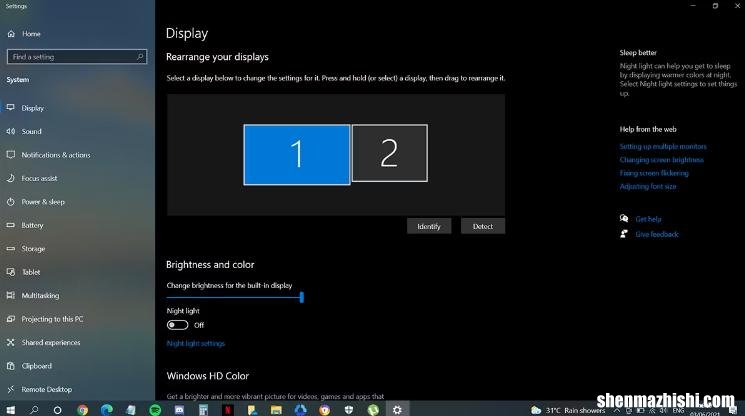Open File Explorer from taskbar
745x416 pixels.
(x=276, y=410)
